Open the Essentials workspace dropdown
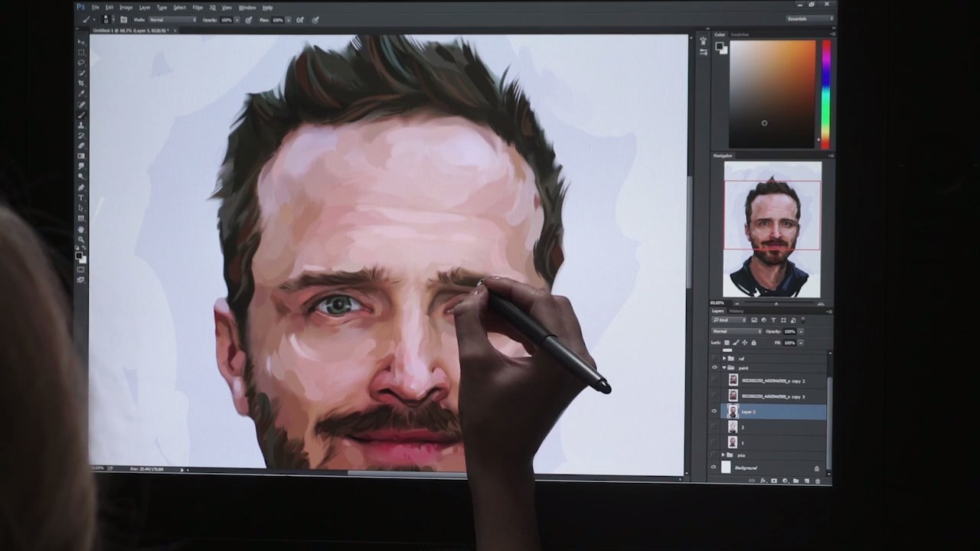 click(x=809, y=18)
